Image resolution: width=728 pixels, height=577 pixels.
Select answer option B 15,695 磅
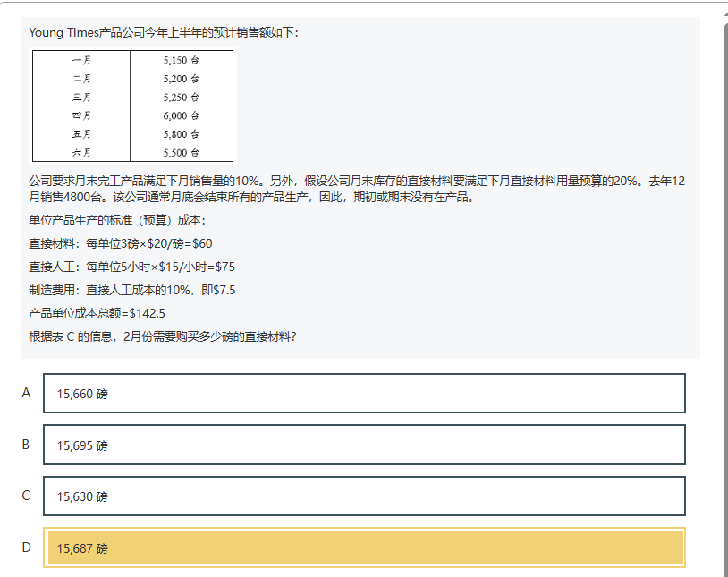(364, 445)
